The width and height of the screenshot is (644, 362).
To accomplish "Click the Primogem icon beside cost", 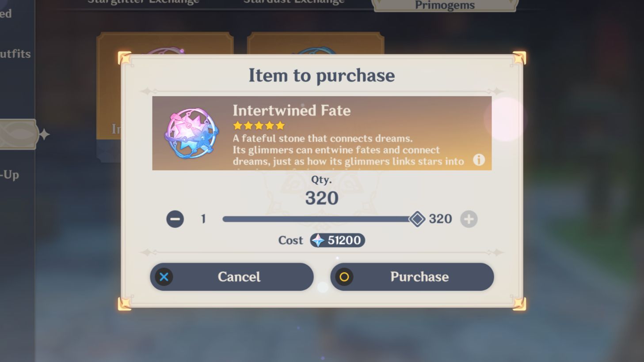I will click(318, 240).
